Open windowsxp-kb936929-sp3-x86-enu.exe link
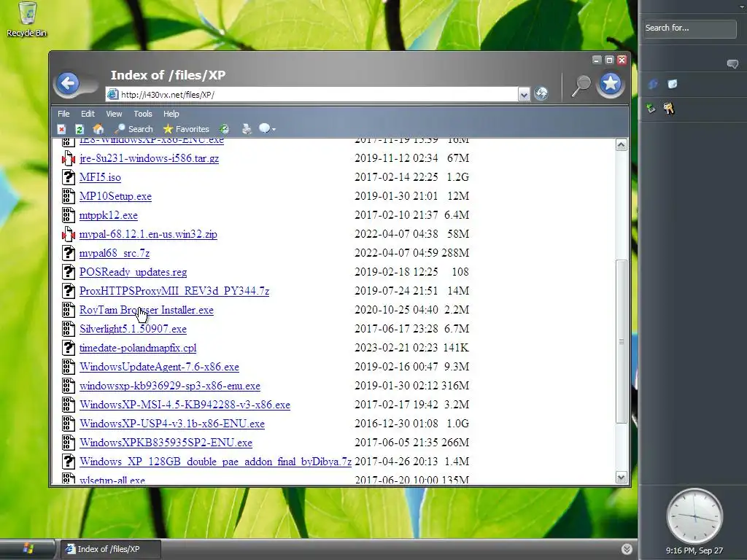 (x=169, y=386)
